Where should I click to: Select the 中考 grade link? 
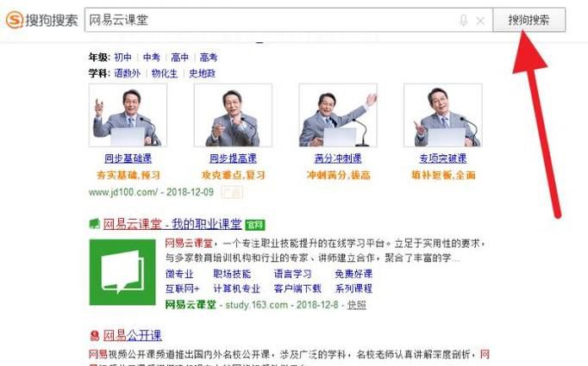[x=152, y=58]
